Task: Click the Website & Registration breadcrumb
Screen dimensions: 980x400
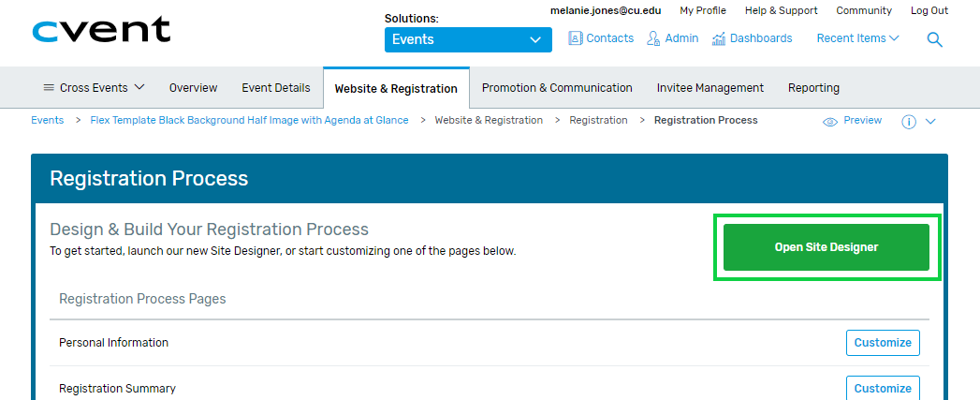Action: coord(489,120)
